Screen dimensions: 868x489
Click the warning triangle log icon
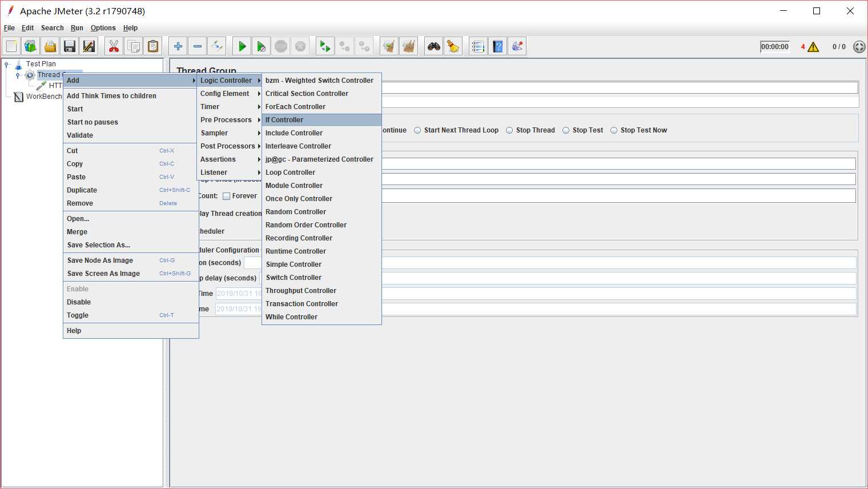[x=814, y=47]
